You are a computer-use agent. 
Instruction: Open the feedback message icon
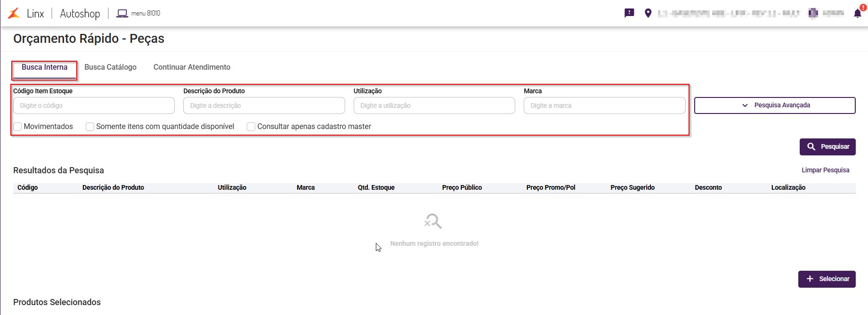click(x=629, y=13)
